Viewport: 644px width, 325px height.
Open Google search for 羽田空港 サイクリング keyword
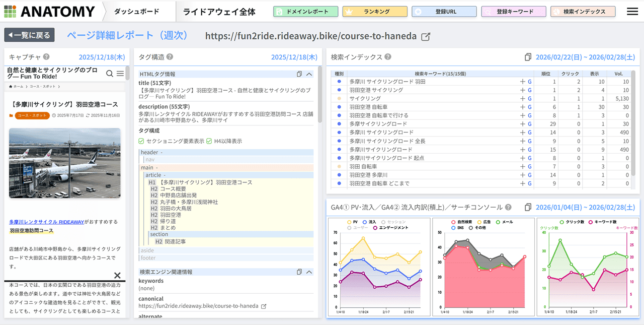click(x=529, y=90)
